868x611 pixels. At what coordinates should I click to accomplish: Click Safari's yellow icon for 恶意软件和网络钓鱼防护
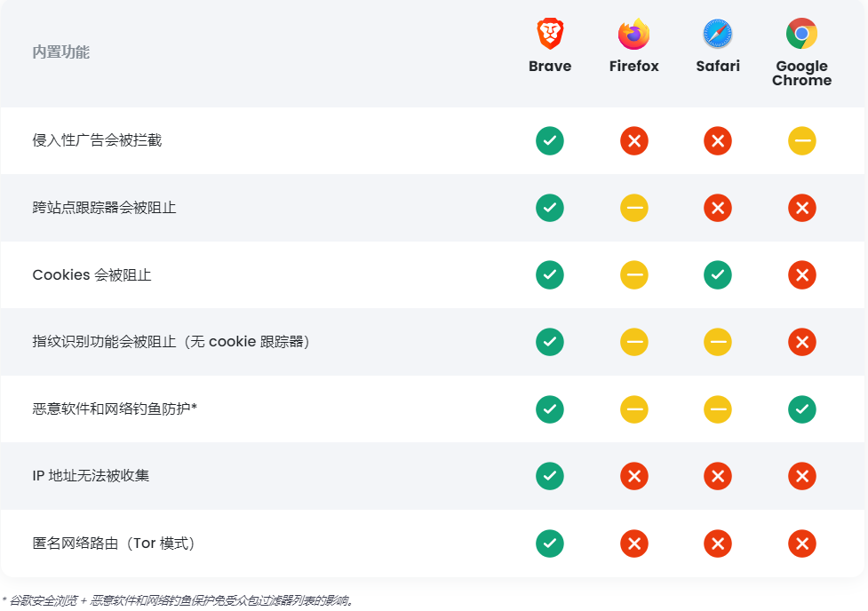point(718,409)
